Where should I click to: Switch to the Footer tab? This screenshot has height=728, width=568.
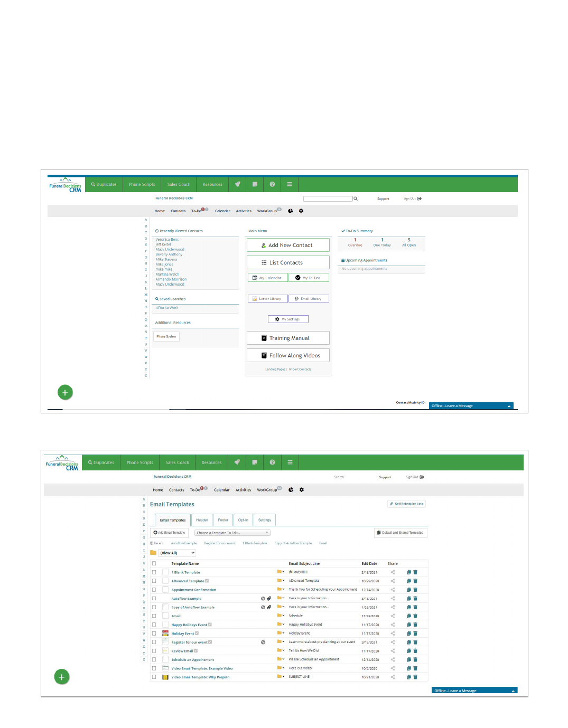(x=223, y=520)
